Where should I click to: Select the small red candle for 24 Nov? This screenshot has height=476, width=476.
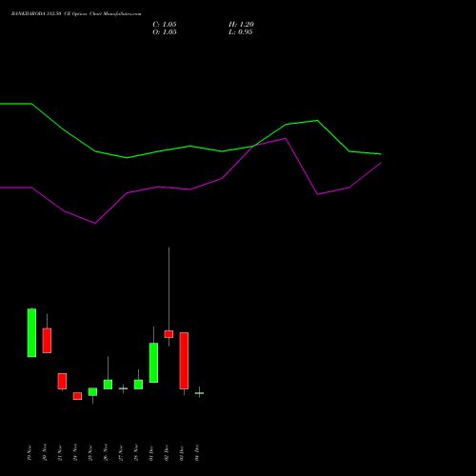pyautogui.click(x=77, y=396)
